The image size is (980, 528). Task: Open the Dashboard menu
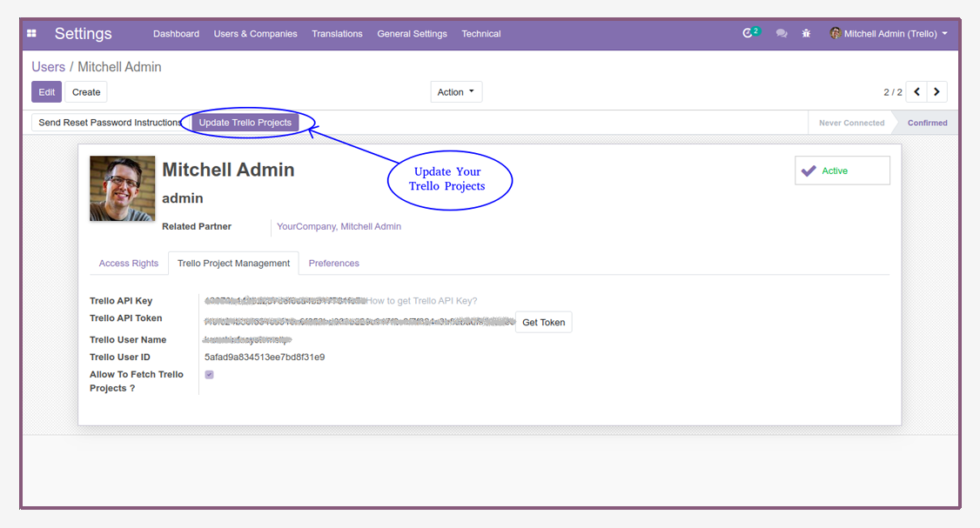pos(177,34)
